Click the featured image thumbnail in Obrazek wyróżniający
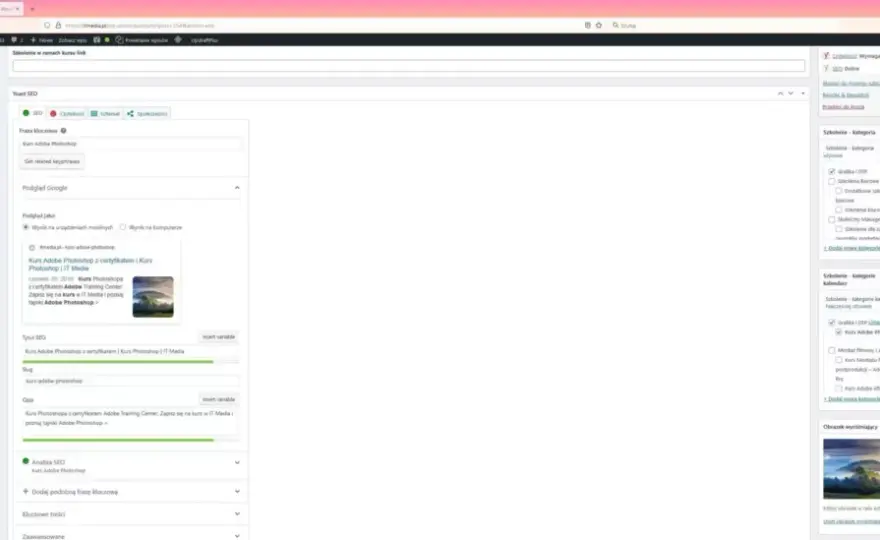The height and width of the screenshot is (540, 880). 851,469
